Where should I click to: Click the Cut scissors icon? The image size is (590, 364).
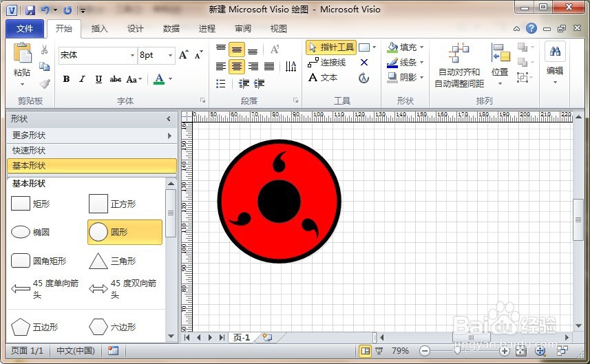44,50
